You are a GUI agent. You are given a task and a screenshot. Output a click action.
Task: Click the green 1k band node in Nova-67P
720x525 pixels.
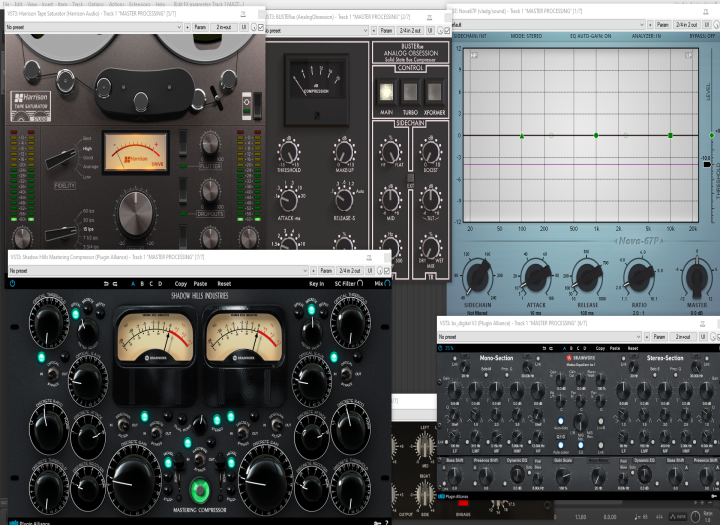[596, 135]
